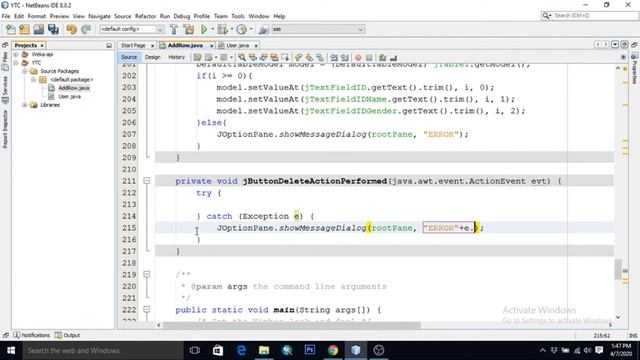Switch to the Source editor view
The image size is (640, 360).
click(x=129, y=57)
